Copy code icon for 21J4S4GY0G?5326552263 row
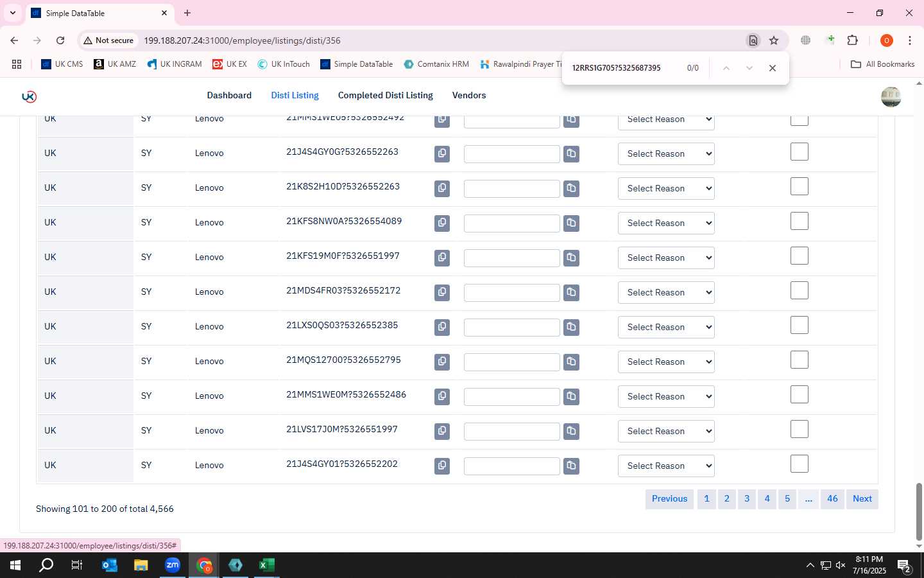 pos(442,153)
